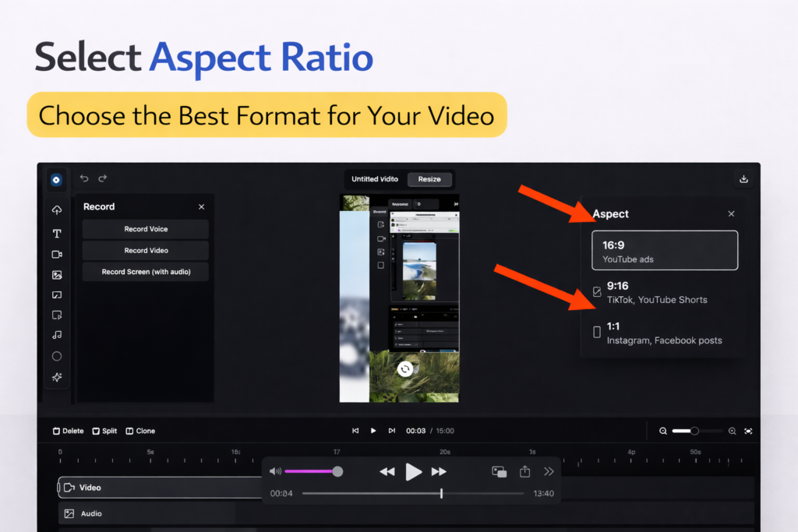Click the Resize button
Viewport: 798px width, 532px height.
point(429,179)
